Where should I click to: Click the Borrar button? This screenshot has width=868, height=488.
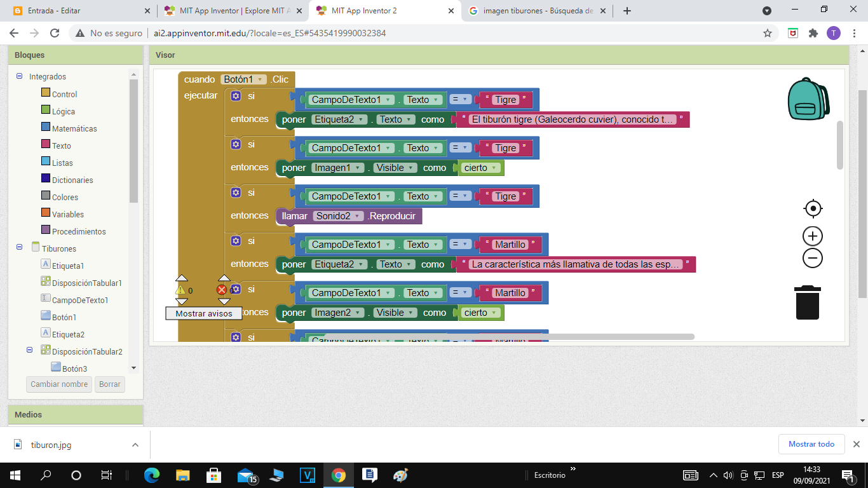110,384
